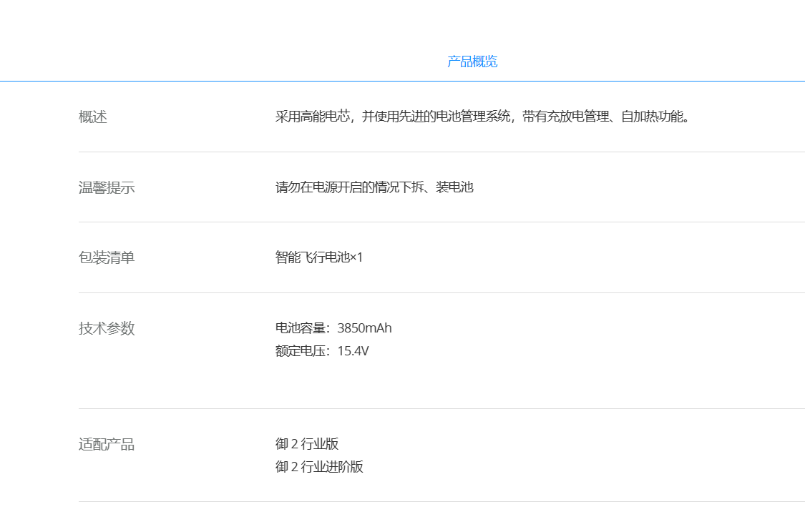Click the 电池容量 spec name
This screenshot has height=532, width=805.
[x=301, y=328]
